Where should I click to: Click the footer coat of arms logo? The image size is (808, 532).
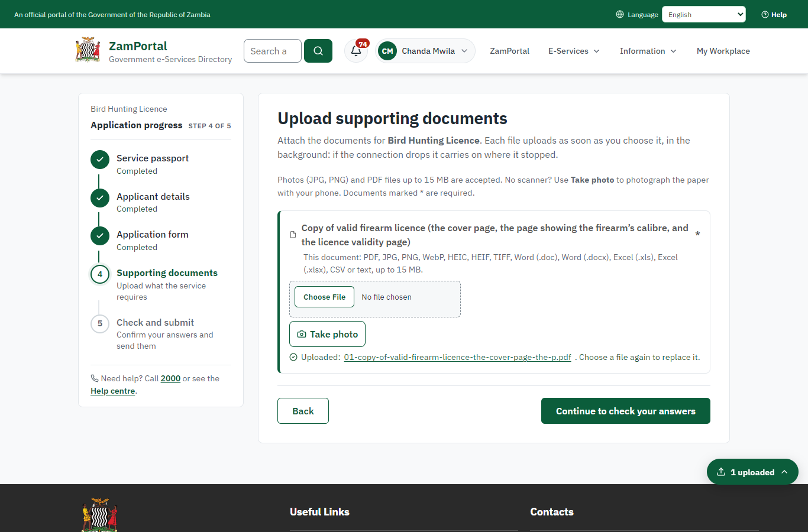click(x=100, y=514)
